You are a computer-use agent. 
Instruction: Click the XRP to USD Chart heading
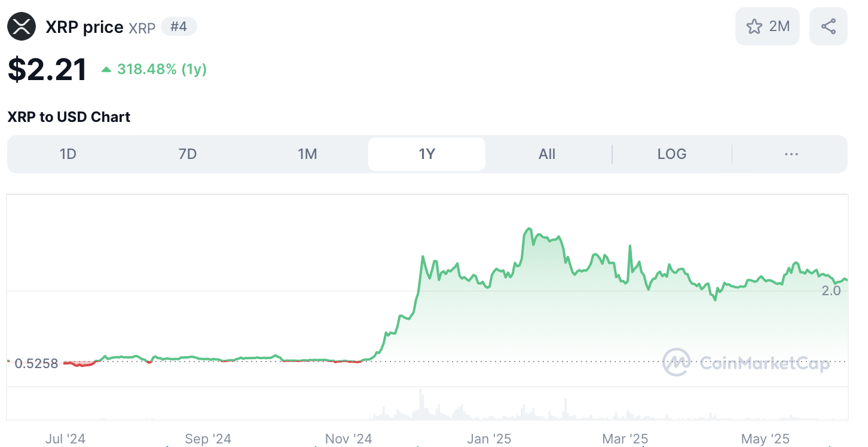[x=69, y=117]
